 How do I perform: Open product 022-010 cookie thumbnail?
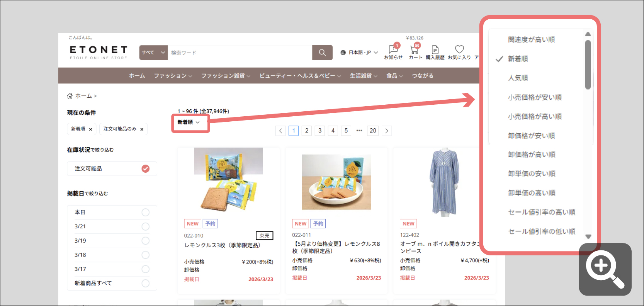(x=228, y=180)
